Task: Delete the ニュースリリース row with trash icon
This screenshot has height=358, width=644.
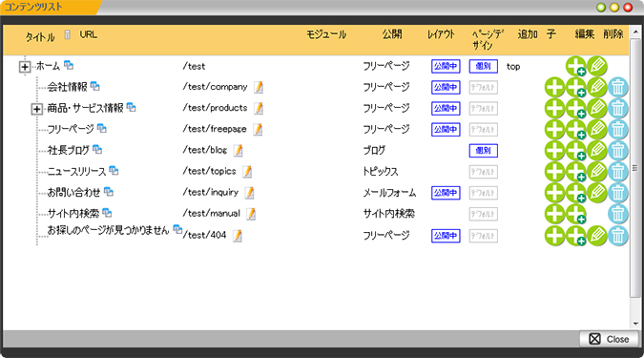Action: pos(618,172)
